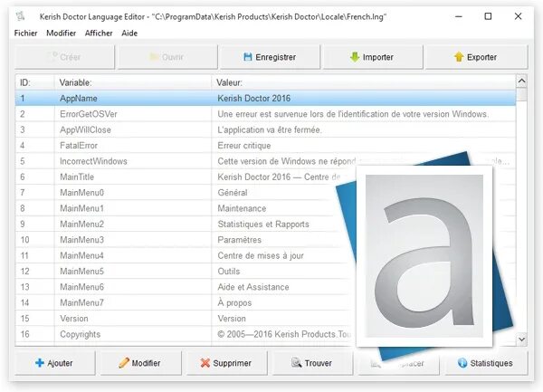Viewport: 543px width, 392px height.
Task: Select the FatalError row
Action: pyautogui.click(x=265, y=146)
